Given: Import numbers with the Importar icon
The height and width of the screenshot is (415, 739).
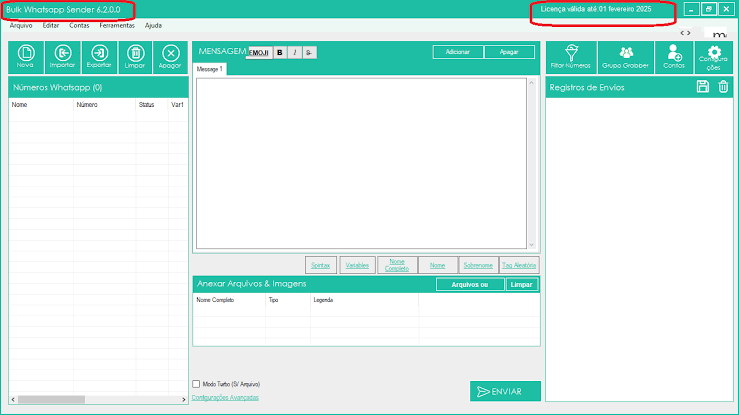Looking at the screenshot, I should pyautogui.click(x=63, y=56).
